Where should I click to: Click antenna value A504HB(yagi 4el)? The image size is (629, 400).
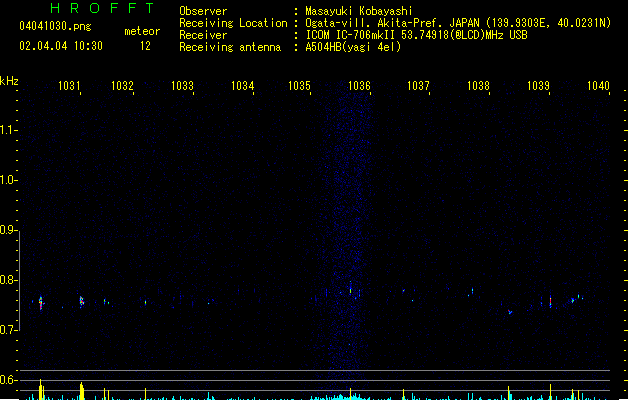click(x=353, y=47)
